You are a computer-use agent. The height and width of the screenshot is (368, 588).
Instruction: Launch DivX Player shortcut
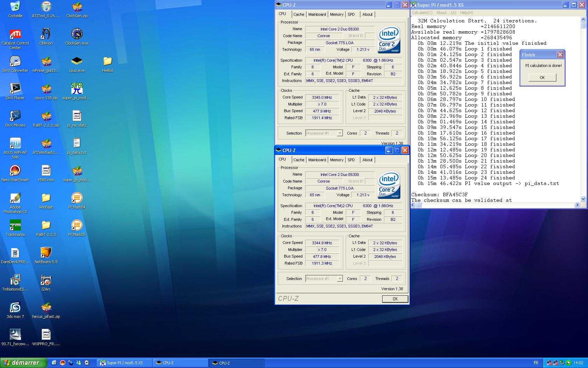pyautogui.click(x=15, y=88)
